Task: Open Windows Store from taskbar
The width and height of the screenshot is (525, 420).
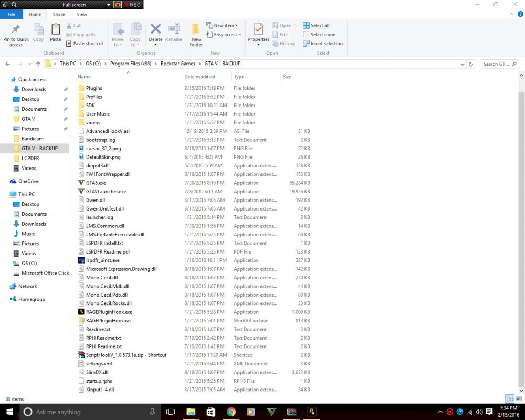Action: click(211, 412)
